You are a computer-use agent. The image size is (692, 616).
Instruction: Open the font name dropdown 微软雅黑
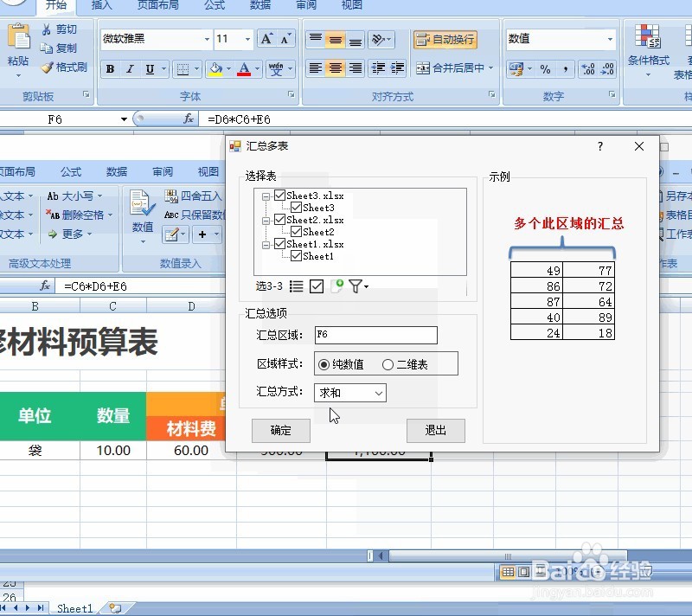point(207,39)
